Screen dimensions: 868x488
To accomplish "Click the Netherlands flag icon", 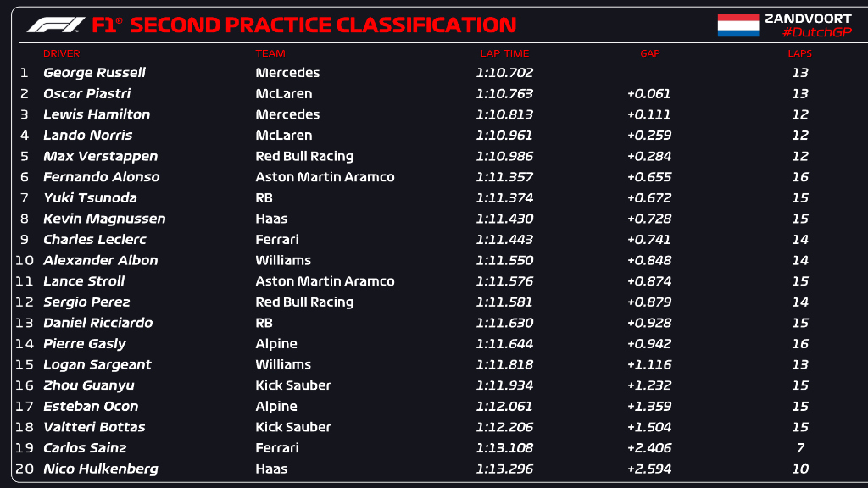I will pyautogui.click(x=738, y=25).
